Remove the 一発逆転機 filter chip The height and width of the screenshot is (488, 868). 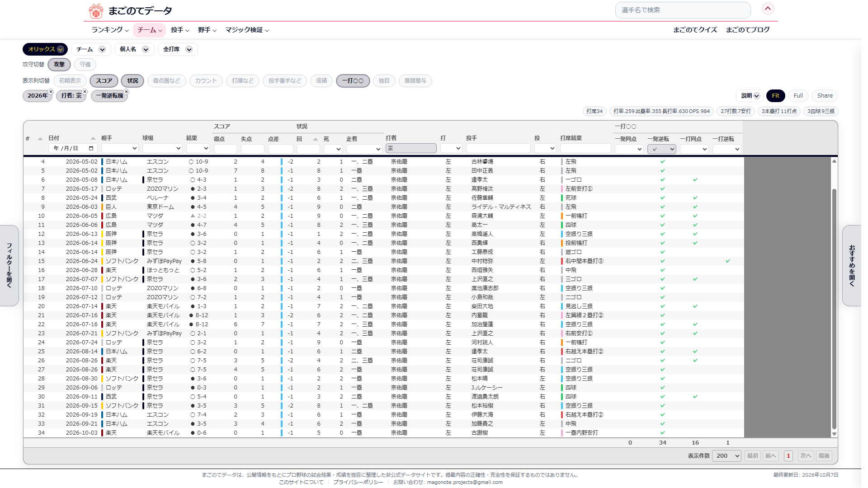(126, 92)
